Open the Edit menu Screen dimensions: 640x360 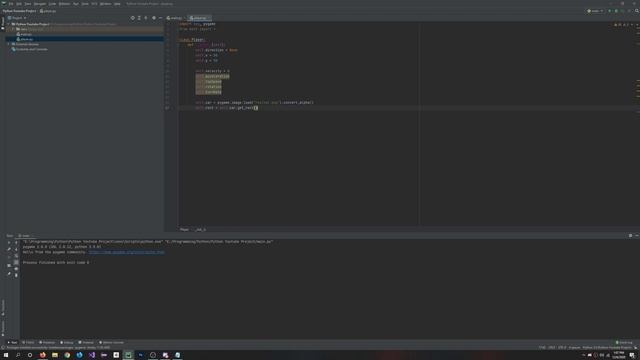pos(19,4)
